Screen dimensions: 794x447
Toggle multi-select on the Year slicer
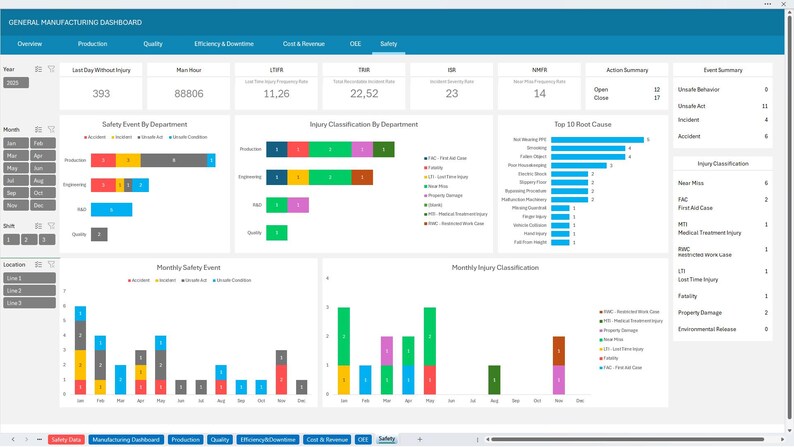[x=38, y=69]
